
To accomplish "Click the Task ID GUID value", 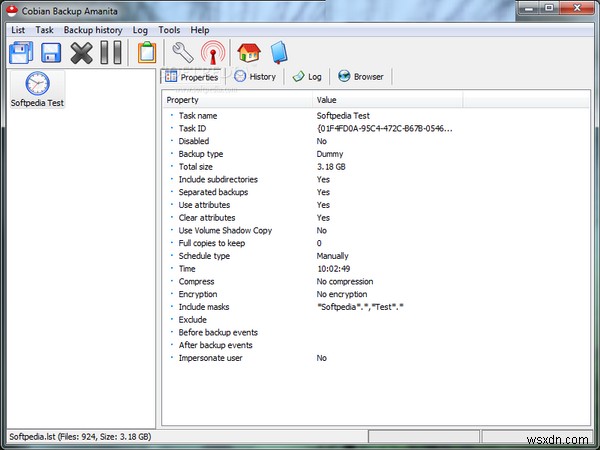I will coord(385,129).
